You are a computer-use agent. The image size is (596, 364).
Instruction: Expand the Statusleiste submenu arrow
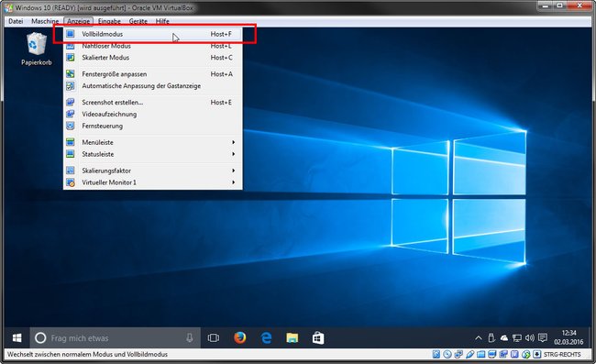coord(234,154)
